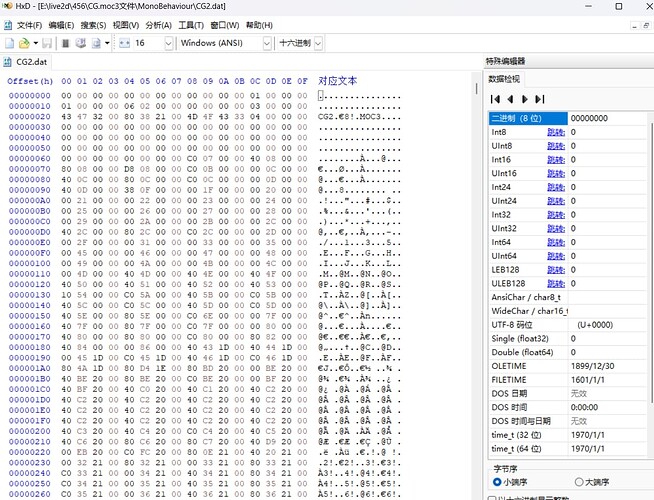
Task: Open the 编辑(E) menu
Action: [x=61, y=25]
